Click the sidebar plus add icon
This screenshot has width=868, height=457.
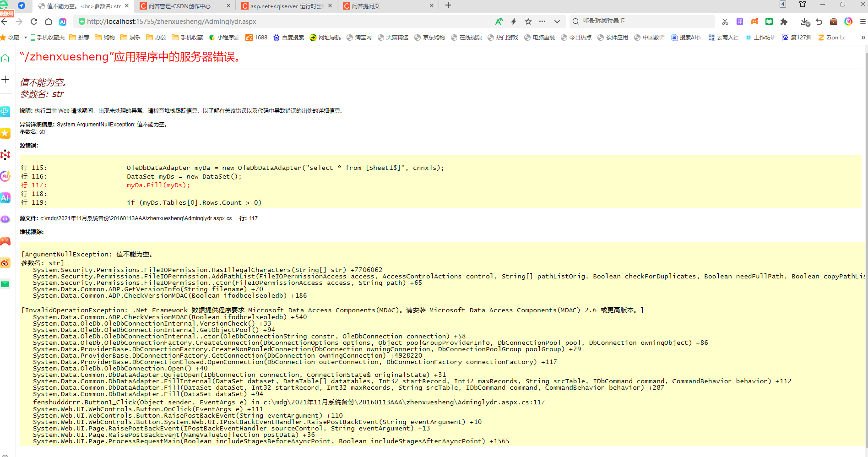pyautogui.click(x=5, y=80)
